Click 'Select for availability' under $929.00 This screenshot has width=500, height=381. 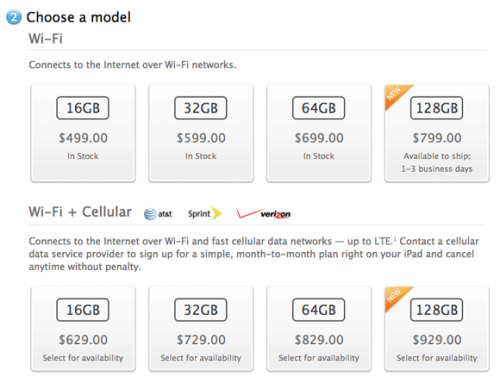(x=437, y=358)
